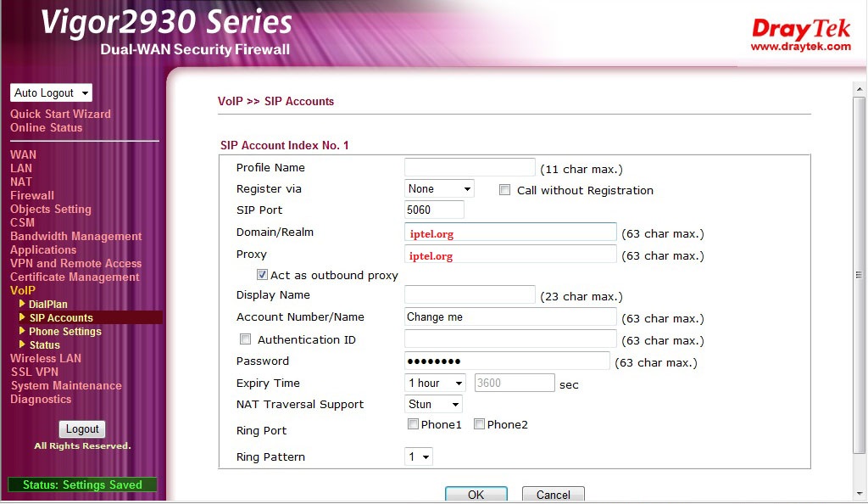868x504 pixels.
Task: Open the DialPlan submenu item
Action: 48,304
